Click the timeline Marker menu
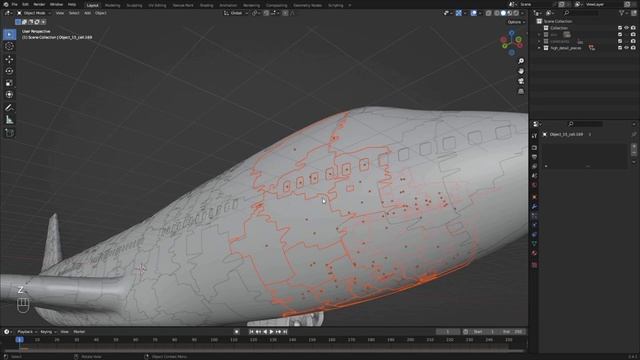 click(x=79, y=332)
